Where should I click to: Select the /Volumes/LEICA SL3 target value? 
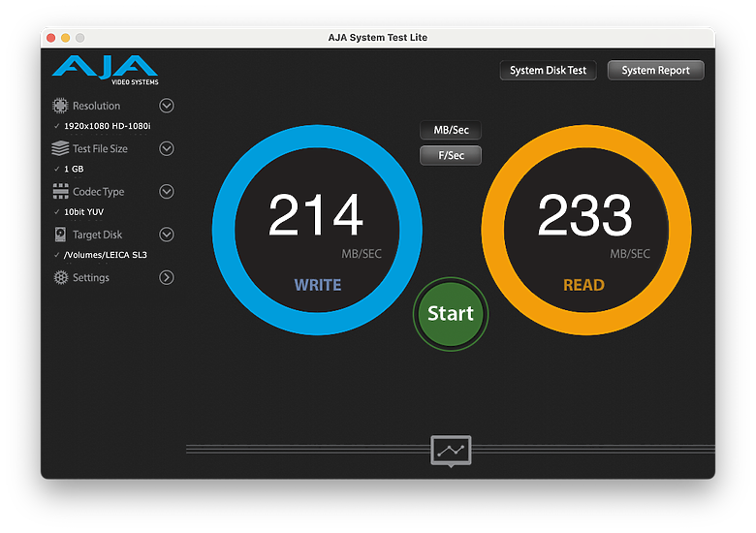coord(106,255)
